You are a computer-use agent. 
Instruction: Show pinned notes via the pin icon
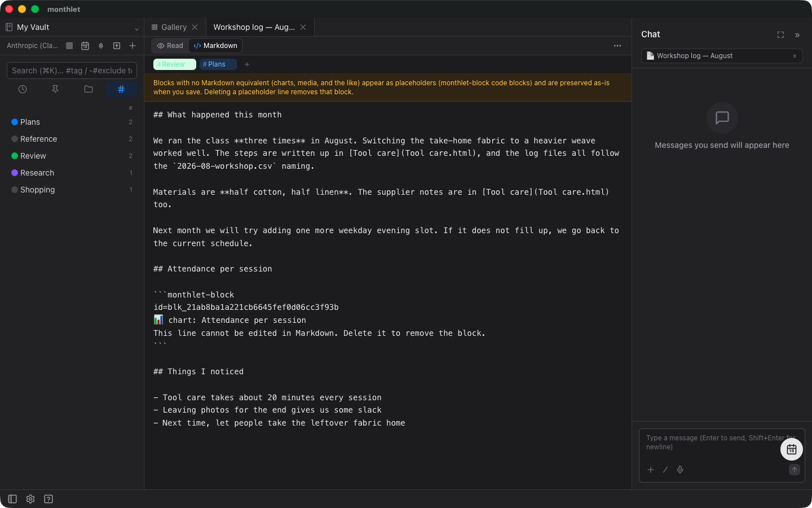coord(55,89)
